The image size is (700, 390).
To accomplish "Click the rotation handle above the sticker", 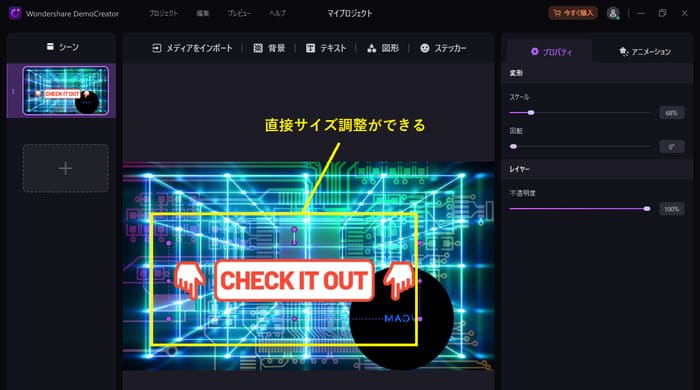I will (294, 229).
